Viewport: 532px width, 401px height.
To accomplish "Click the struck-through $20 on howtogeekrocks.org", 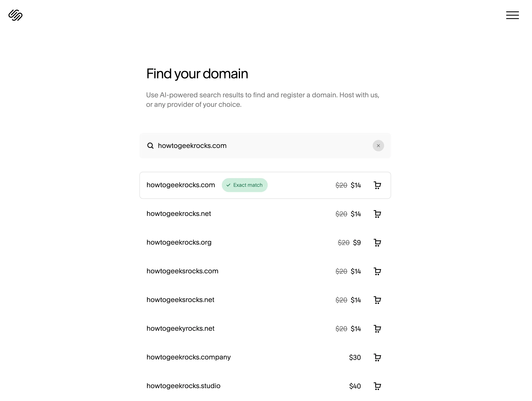I will (344, 243).
